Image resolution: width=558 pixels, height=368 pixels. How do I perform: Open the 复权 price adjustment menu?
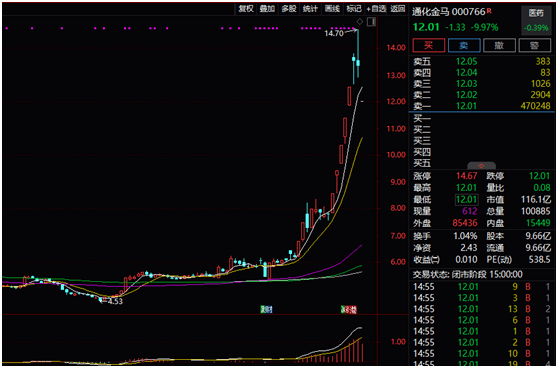(246, 8)
